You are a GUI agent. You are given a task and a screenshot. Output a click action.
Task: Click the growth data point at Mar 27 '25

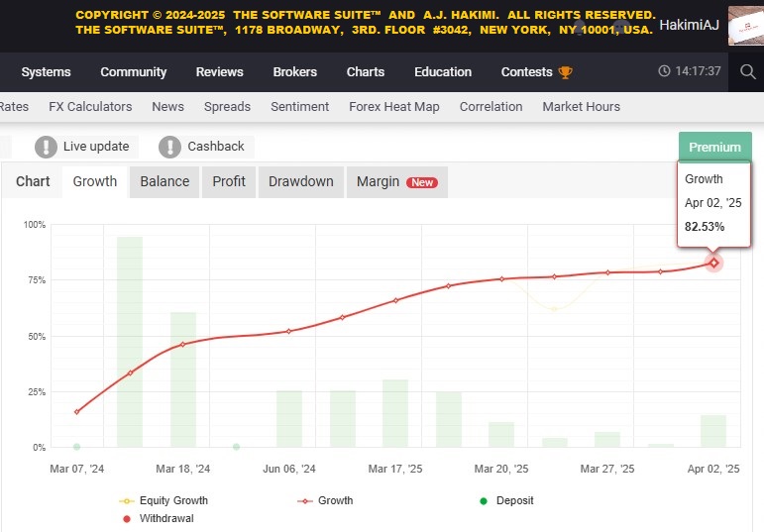607,272
